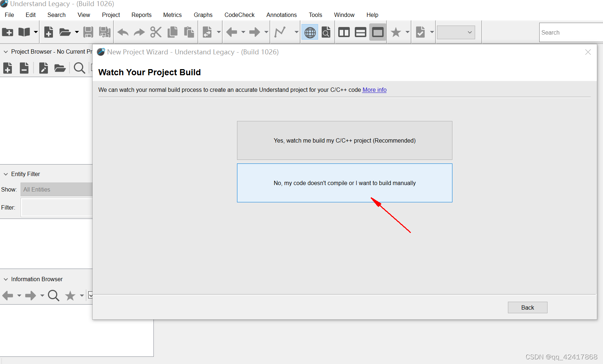Open the Edit menu
The image size is (603, 364).
coord(31,15)
